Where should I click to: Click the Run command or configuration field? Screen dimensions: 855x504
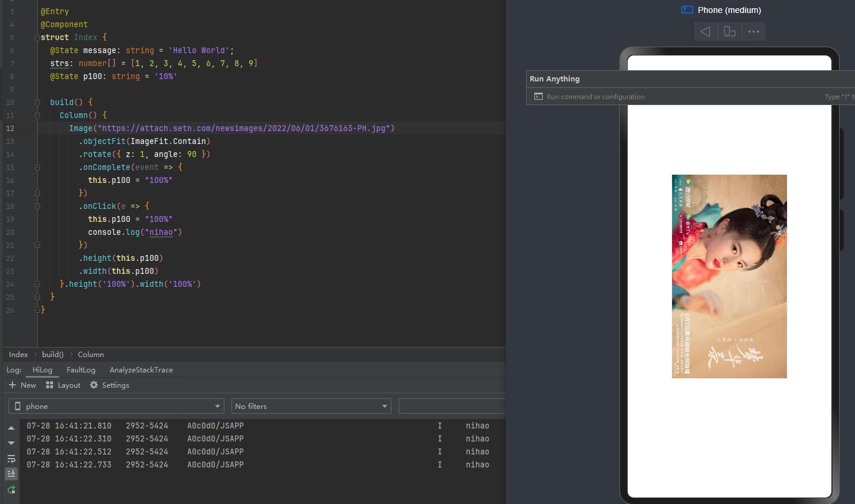[690, 96]
